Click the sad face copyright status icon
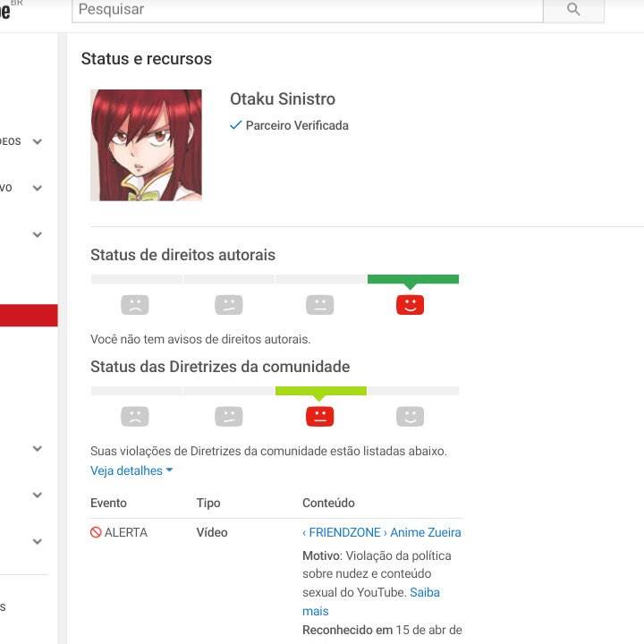Screen dimensions: 644x644 pyautogui.click(x=135, y=305)
